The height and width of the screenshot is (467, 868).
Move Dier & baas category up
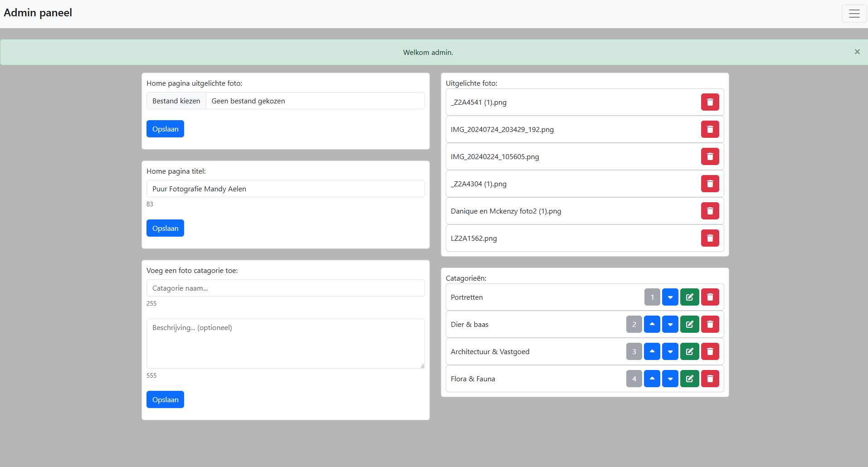click(652, 324)
